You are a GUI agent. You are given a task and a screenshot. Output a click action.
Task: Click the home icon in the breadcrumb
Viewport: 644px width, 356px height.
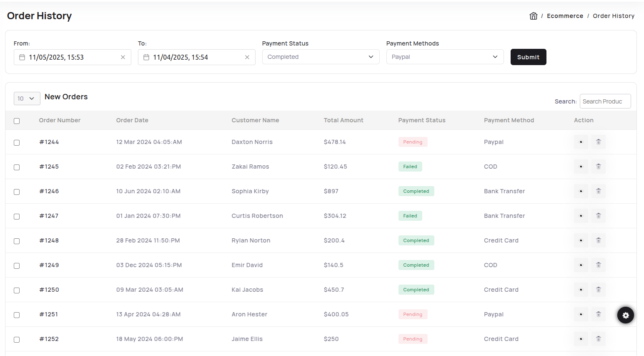[x=533, y=16]
